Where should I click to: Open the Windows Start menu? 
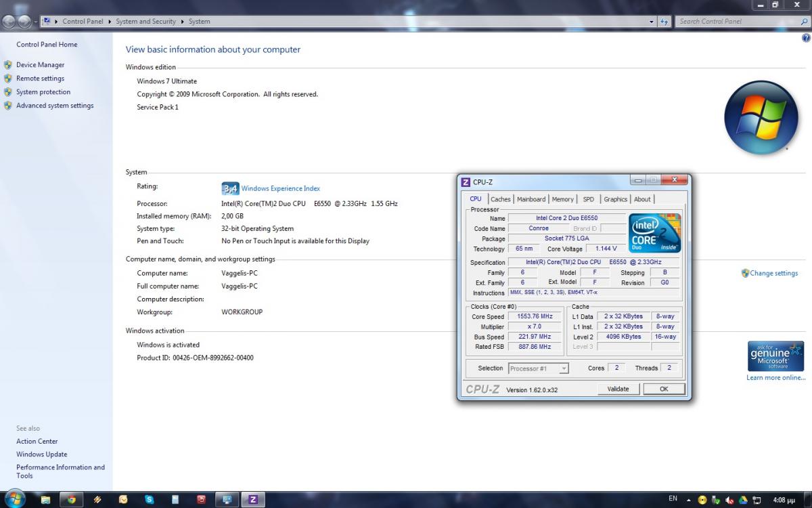click(14, 499)
